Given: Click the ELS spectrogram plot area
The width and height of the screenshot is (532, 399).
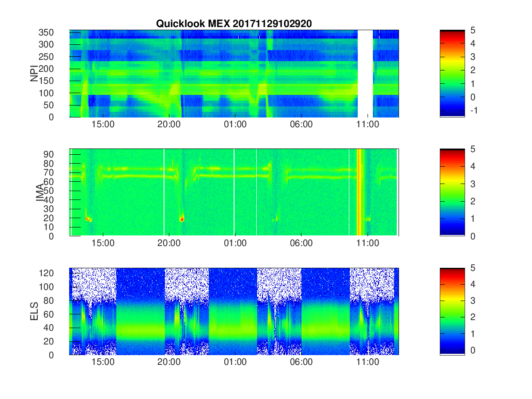Looking at the screenshot, I should point(234,311).
